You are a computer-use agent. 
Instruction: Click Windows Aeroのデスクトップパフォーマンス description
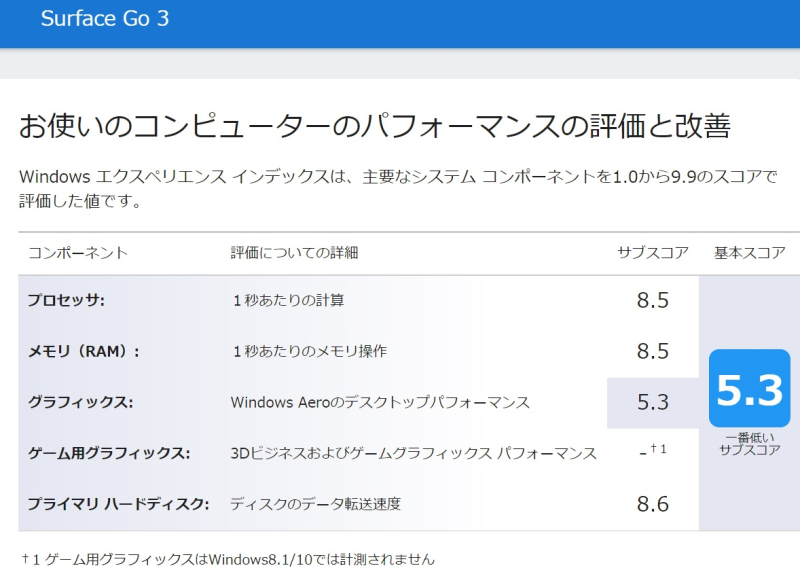pos(380,402)
